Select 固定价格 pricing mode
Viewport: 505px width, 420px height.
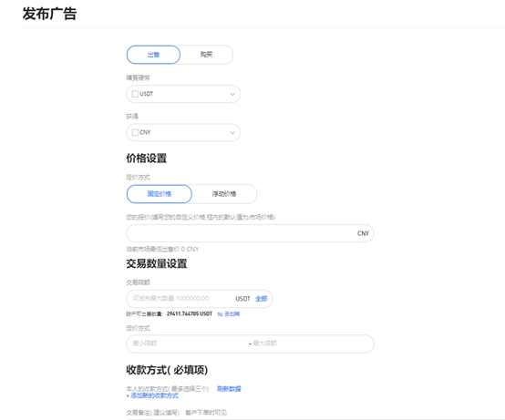point(160,194)
